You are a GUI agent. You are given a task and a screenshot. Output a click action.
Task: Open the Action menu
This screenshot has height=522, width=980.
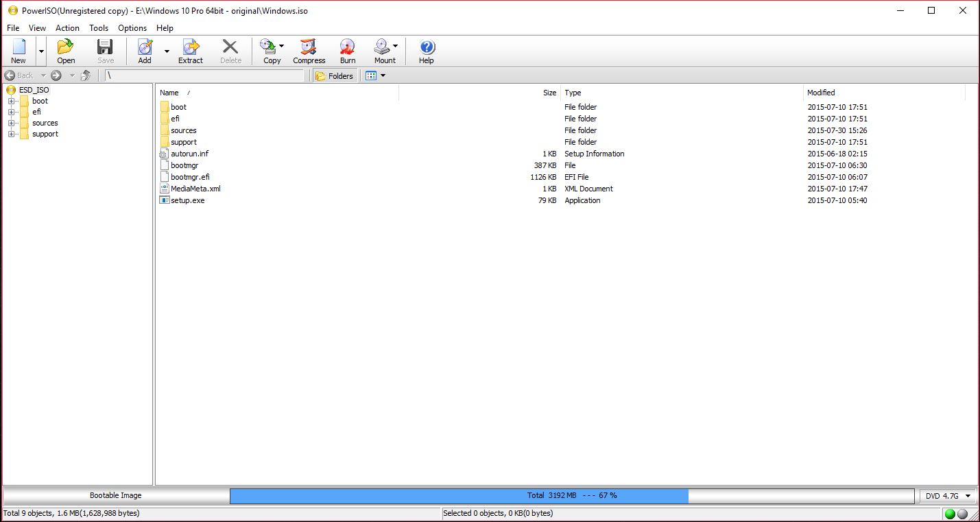[67, 28]
